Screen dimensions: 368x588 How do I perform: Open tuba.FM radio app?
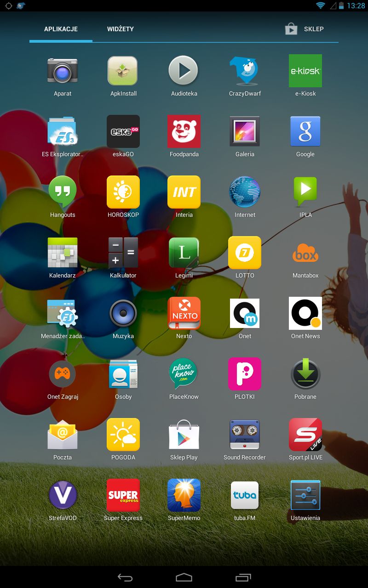coord(245,495)
